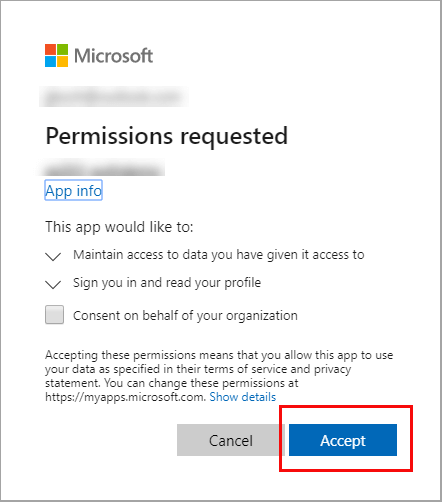Click the Microsoft wordmark text
Image resolution: width=442 pixels, height=502 pixels.
pyautogui.click(x=113, y=56)
